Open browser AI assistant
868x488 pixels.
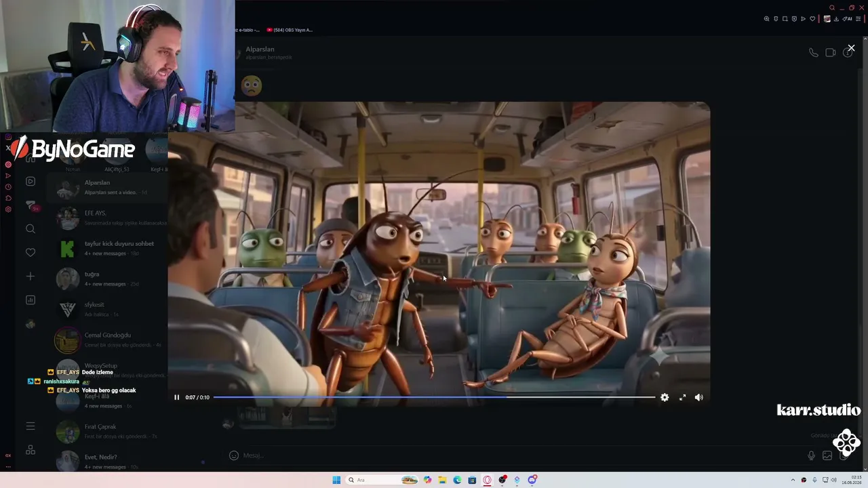848,19
